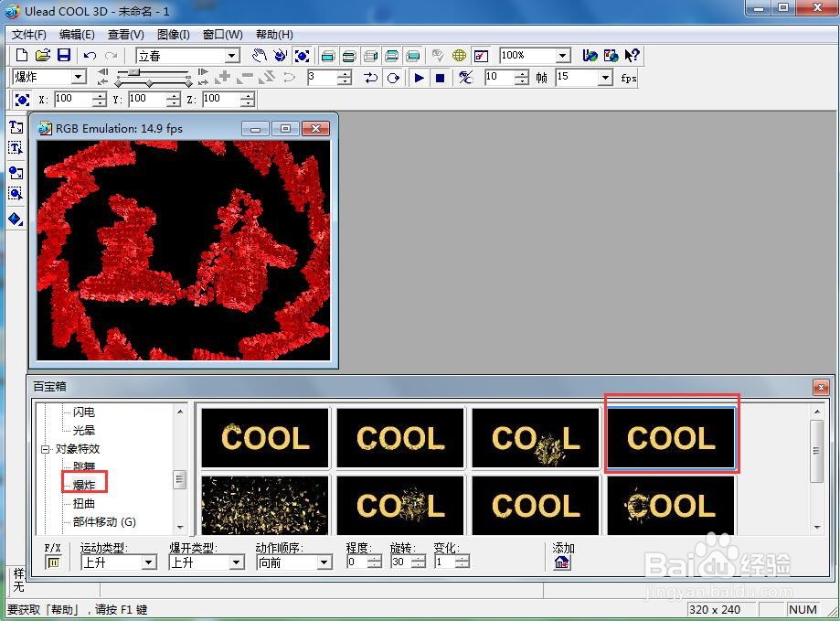Select the fully scattered particles thumbnail
The height and width of the screenshot is (621, 840).
tap(265, 505)
